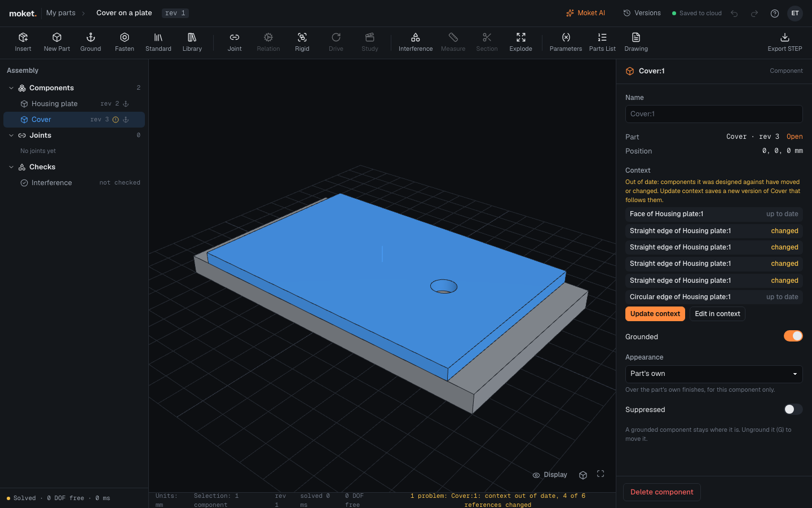
Task: Click the undo arrow in header
Action: [734, 14]
